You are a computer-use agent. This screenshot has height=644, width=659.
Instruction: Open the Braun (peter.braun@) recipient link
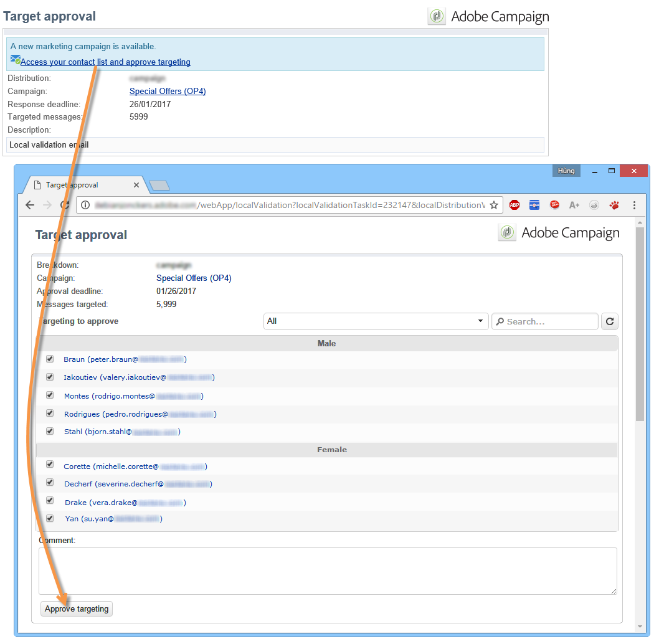[125, 359]
